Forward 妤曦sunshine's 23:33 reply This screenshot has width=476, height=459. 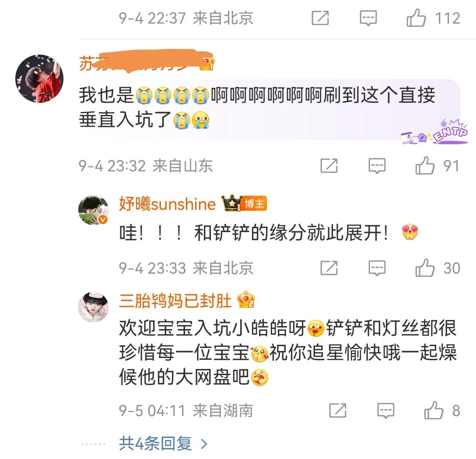click(329, 268)
